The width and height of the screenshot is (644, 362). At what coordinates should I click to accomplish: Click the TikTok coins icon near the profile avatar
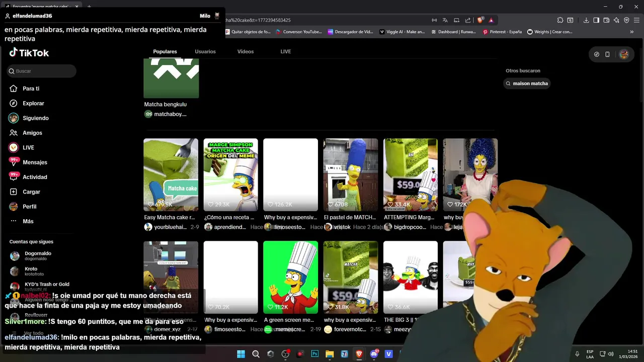(597, 54)
